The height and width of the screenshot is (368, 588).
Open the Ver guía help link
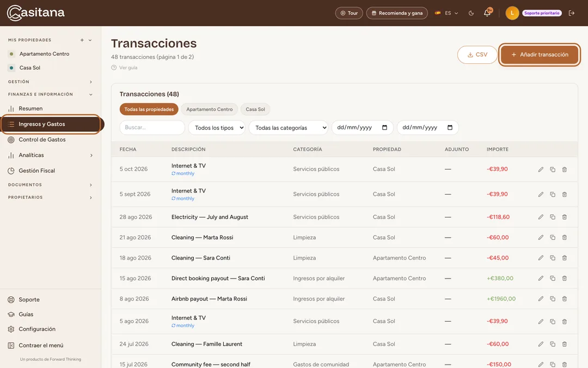[125, 68]
